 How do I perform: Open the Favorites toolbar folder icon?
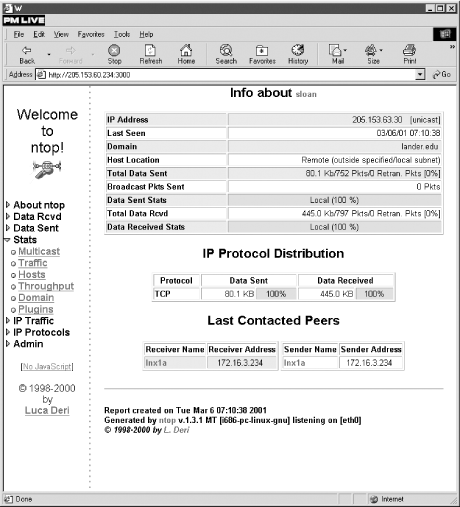point(262,51)
